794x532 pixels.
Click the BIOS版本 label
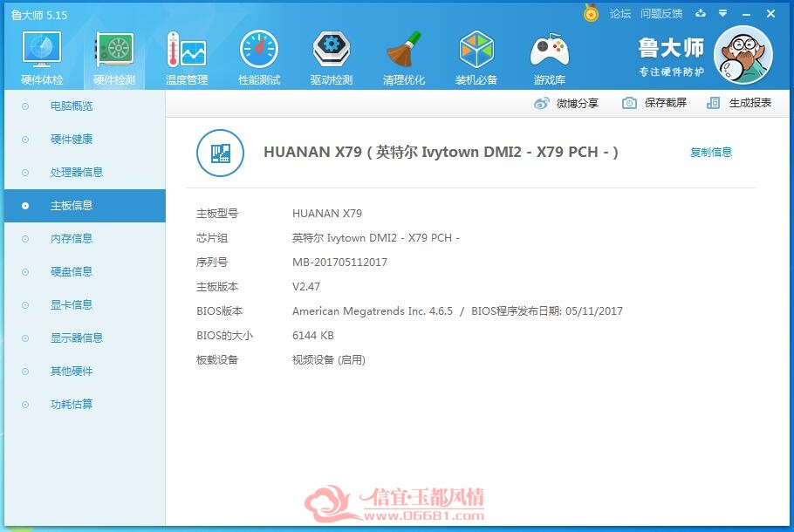point(219,310)
